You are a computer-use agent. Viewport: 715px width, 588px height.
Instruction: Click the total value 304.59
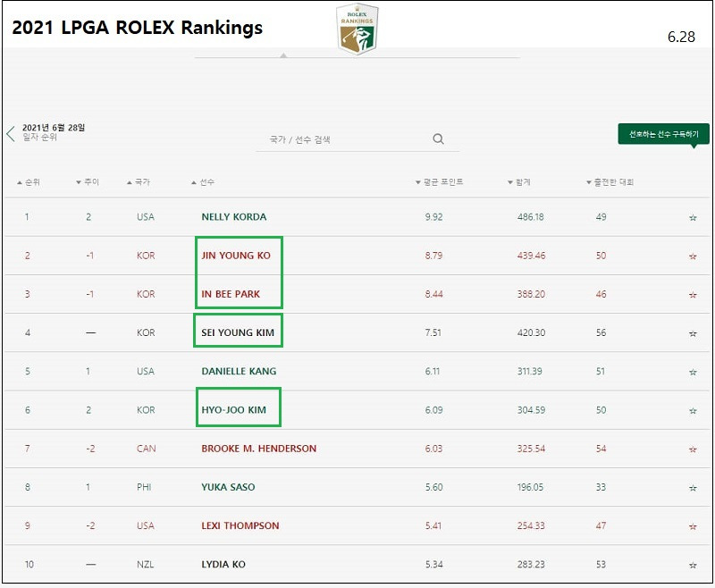[x=531, y=410]
